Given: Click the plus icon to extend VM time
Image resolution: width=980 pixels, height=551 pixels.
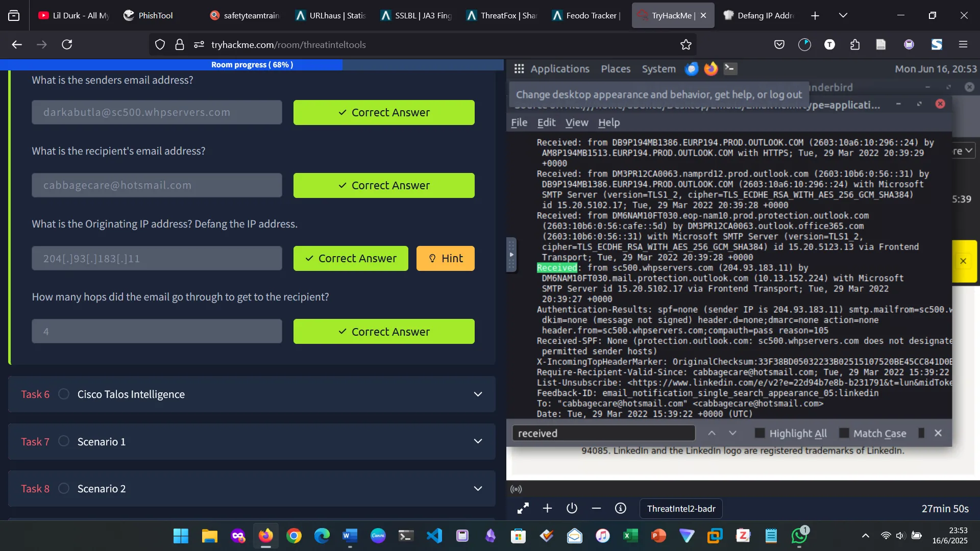Looking at the screenshot, I should tap(547, 508).
